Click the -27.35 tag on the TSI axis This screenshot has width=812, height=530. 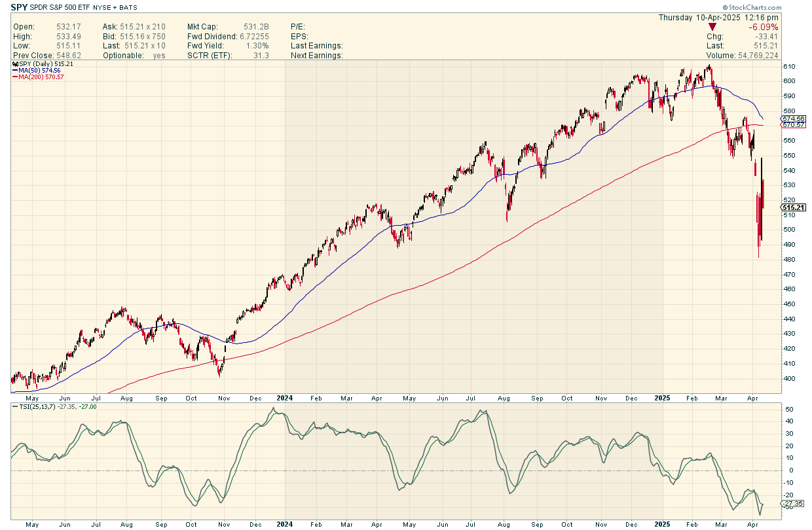point(794,504)
